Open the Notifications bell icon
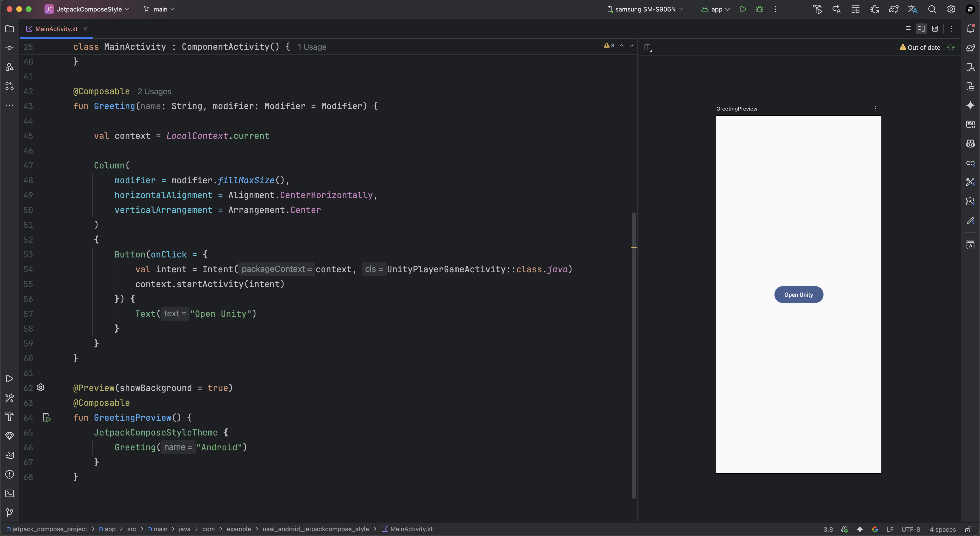This screenshot has width=980, height=536. pos(970,28)
